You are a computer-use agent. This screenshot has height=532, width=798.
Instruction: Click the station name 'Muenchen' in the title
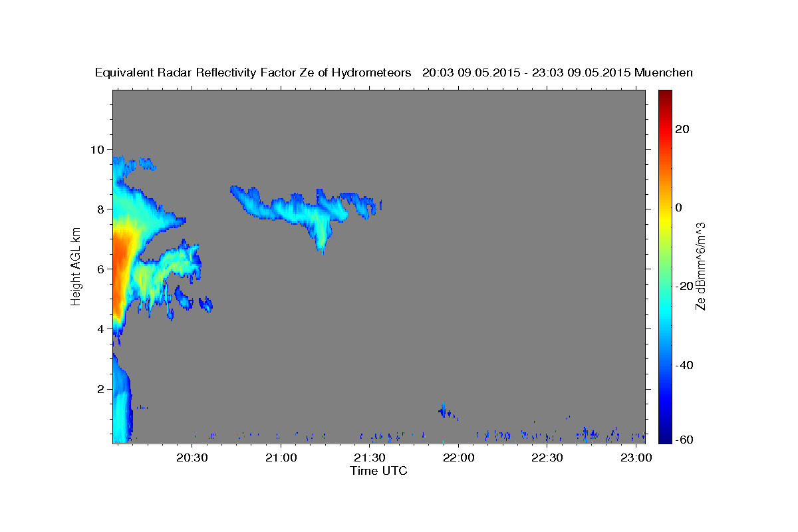click(664, 73)
